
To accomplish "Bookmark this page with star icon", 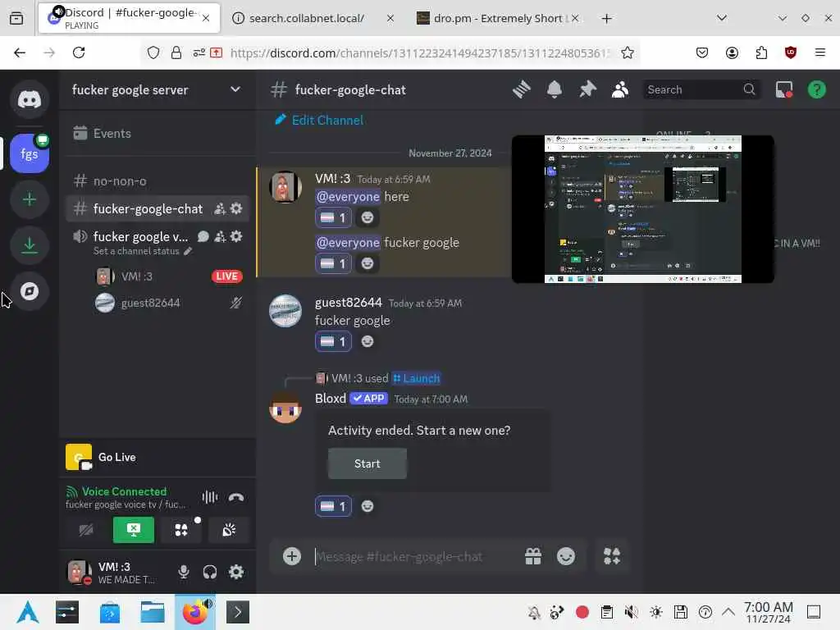I will (x=628, y=52).
